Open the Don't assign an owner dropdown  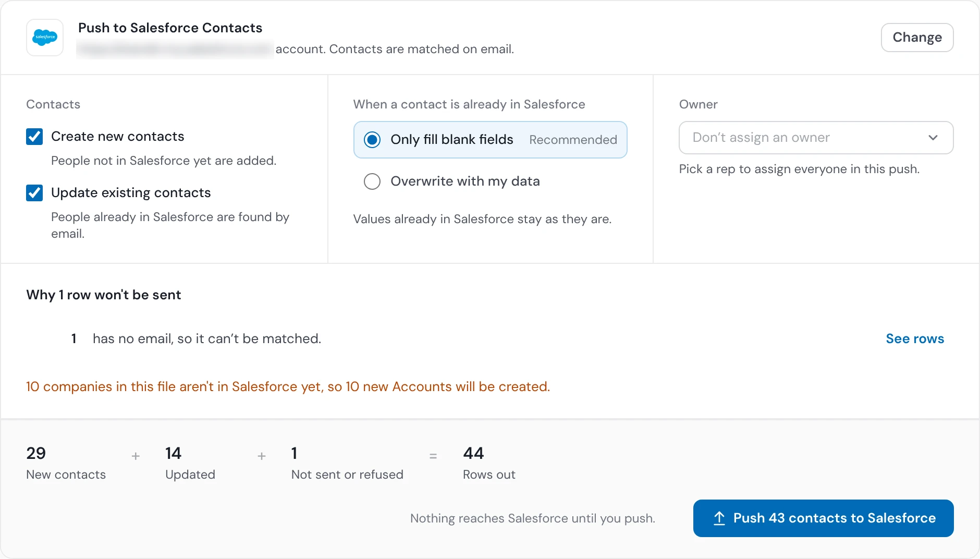pos(816,138)
